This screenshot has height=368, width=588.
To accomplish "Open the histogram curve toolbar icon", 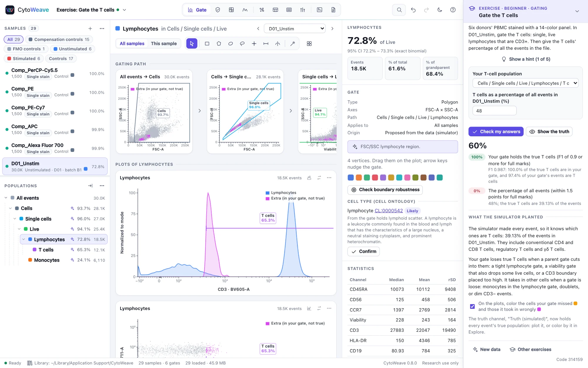I will (x=245, y=10).
